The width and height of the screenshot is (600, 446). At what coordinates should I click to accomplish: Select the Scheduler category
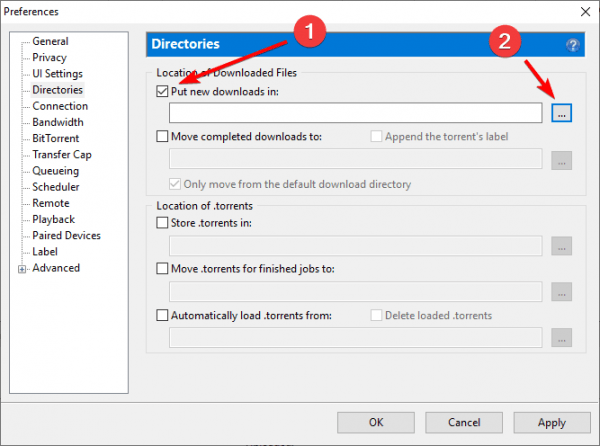[56, 187]
